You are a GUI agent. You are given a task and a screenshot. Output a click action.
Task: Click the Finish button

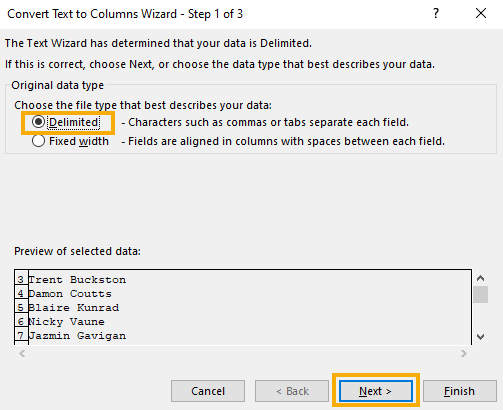point(460,391)
